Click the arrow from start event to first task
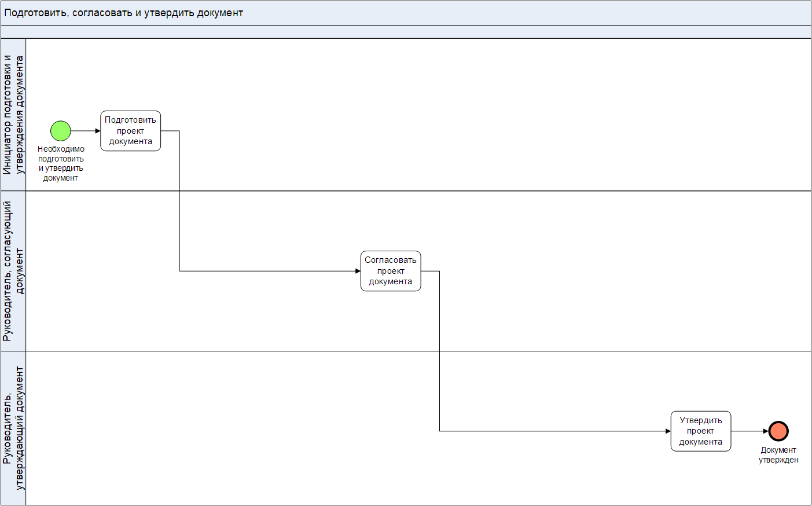 point(85,131)
